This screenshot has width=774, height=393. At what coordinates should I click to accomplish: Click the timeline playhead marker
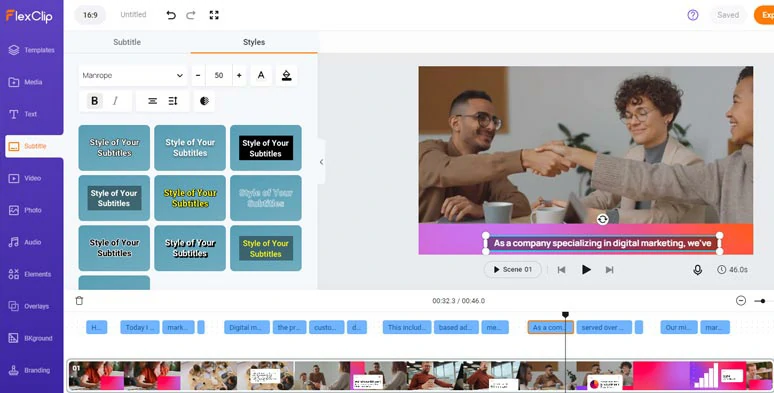[x=565, y=314]
